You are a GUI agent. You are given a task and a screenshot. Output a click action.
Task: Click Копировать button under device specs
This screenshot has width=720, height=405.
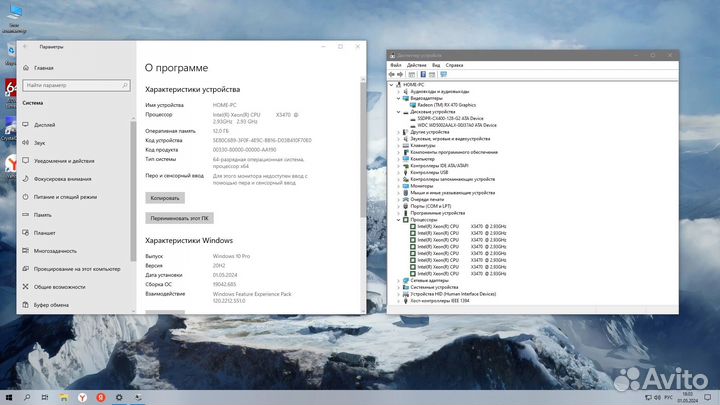[x=165, y=198]
